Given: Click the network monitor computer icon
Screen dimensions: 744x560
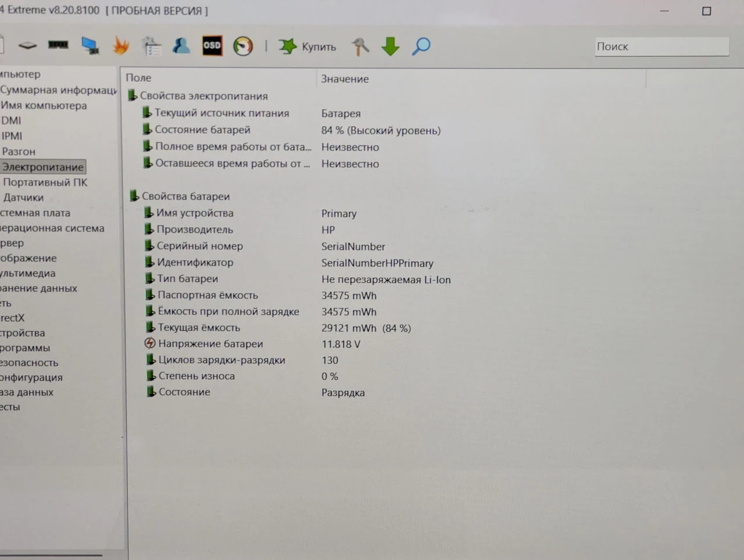Looking at the screenshot, I should [x=90, y=45].
